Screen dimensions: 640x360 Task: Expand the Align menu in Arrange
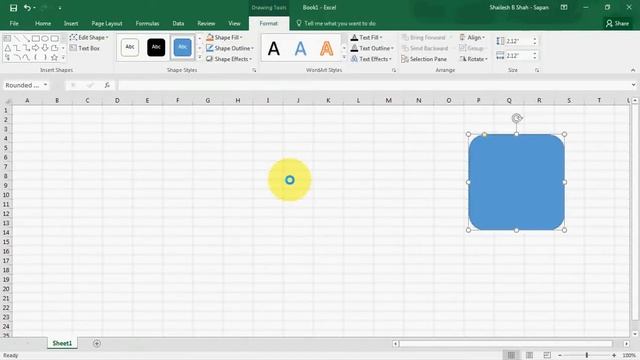[473, 37]
